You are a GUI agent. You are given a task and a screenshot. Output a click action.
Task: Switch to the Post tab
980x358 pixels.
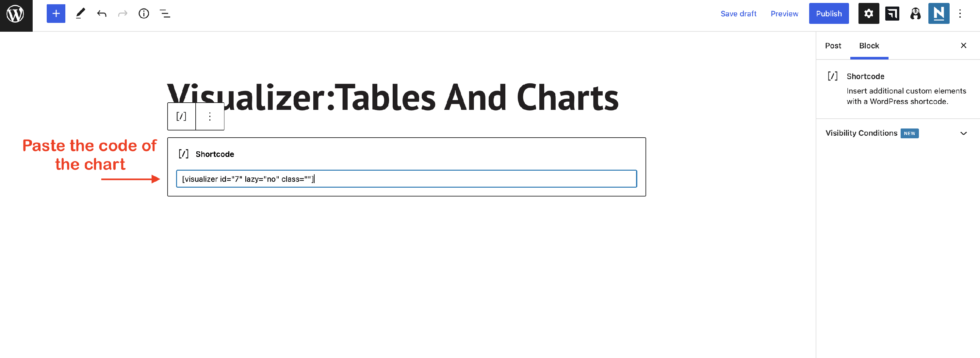point(833,46)
